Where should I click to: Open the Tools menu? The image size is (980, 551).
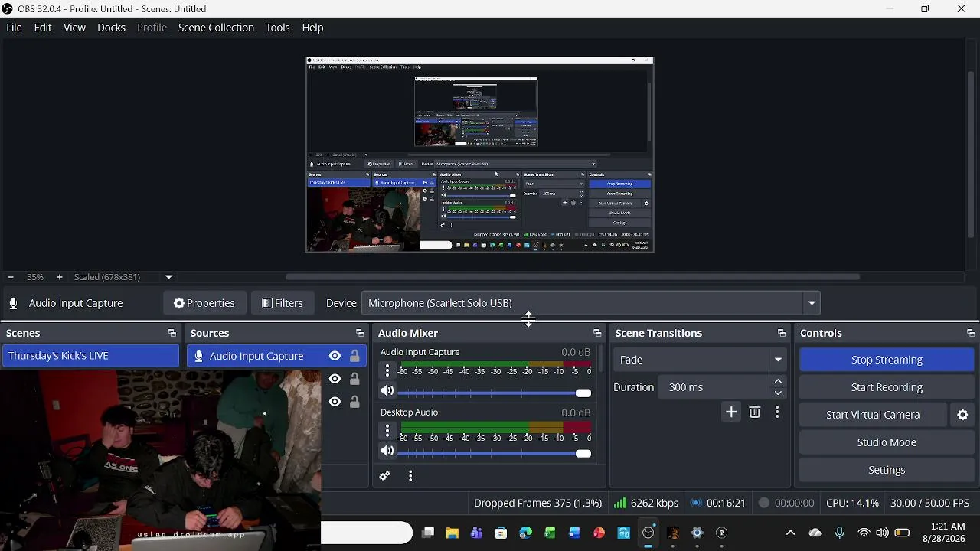coord(278,28)
